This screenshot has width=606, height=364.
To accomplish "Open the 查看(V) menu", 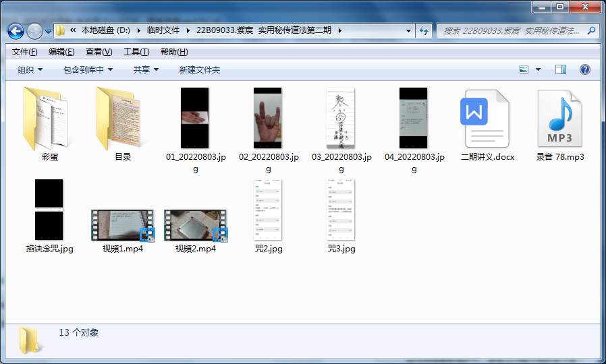I will pyautogui.click(x=99, y=52).
